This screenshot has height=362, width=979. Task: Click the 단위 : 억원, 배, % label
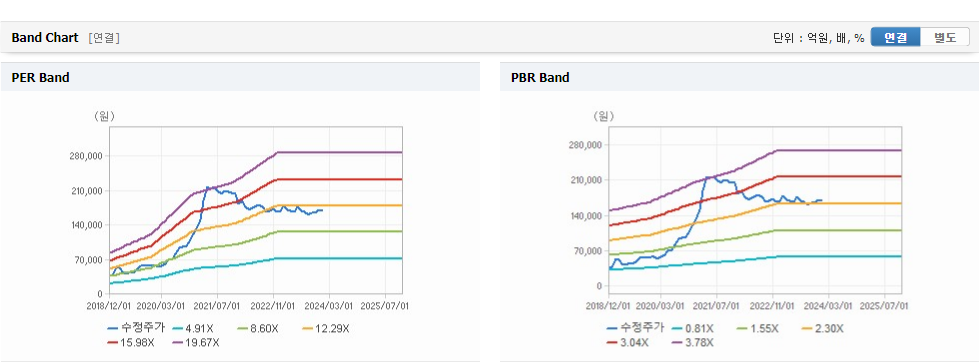coord(819,37)
